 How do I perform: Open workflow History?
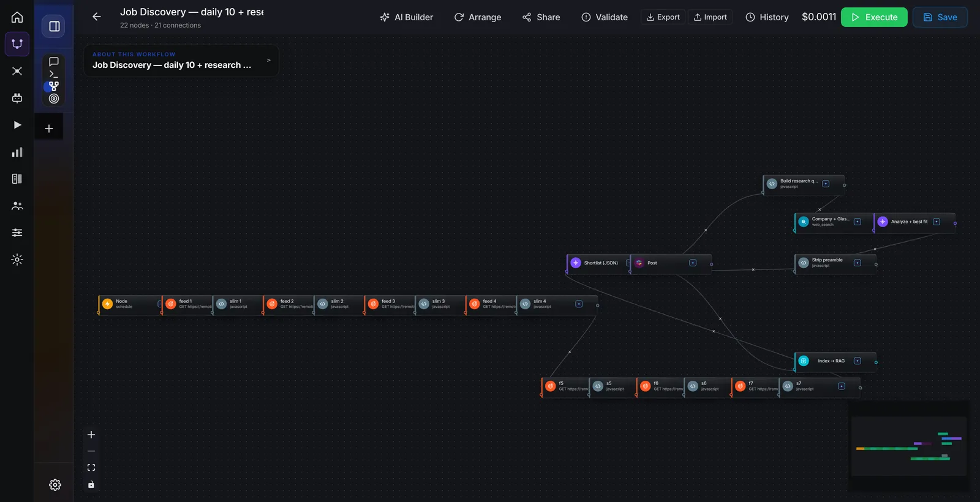(767, 17)
